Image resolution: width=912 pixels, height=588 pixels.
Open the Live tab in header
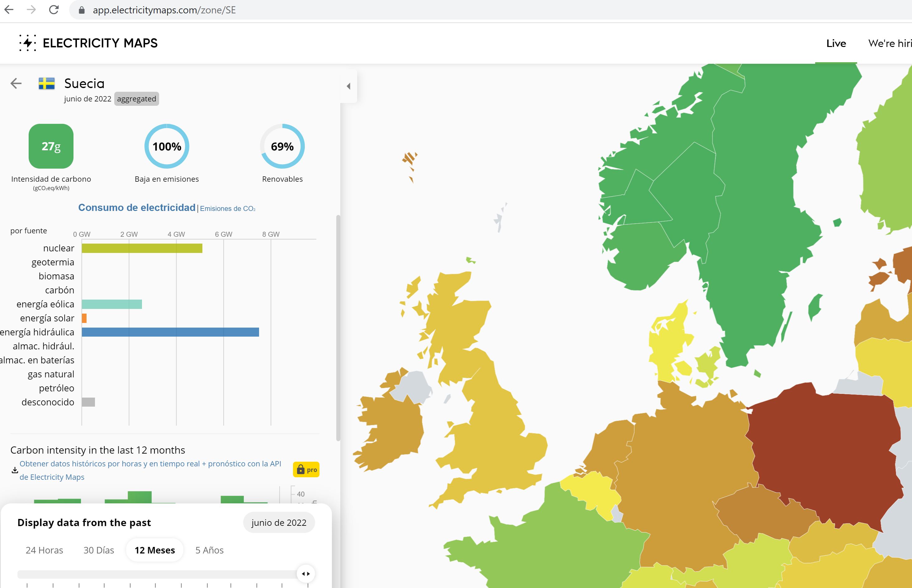pyautogui.click(x=836, y=44)
